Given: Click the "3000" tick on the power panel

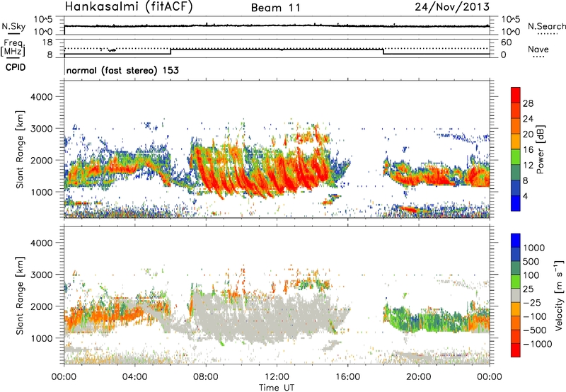Looking at the screenshot, I should pos(42,129).
